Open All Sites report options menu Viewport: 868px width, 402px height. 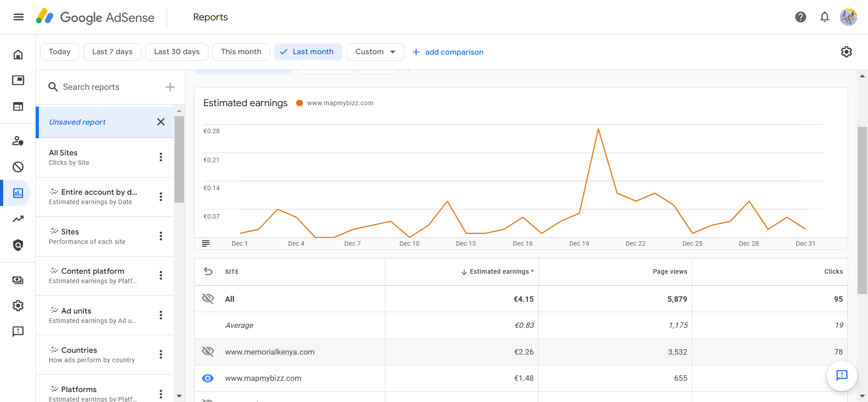pos(161,157)
